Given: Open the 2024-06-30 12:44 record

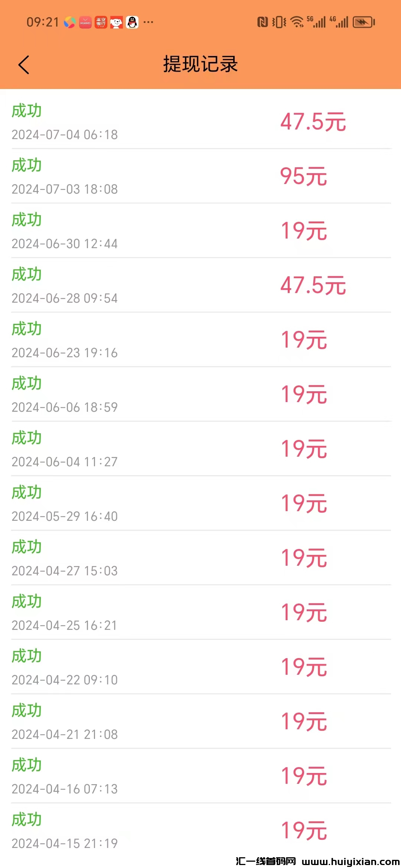Looking at the screenshot, I should coord(65,244).
